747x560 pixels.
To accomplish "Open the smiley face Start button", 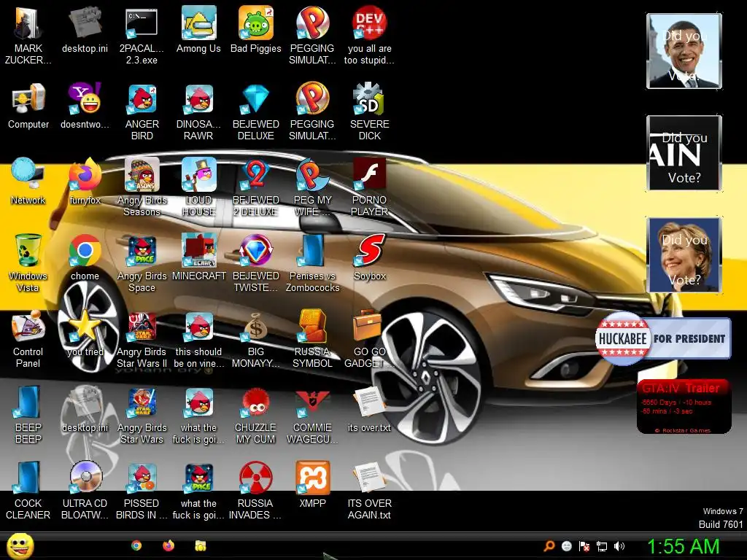I will [x=20, y=545].
